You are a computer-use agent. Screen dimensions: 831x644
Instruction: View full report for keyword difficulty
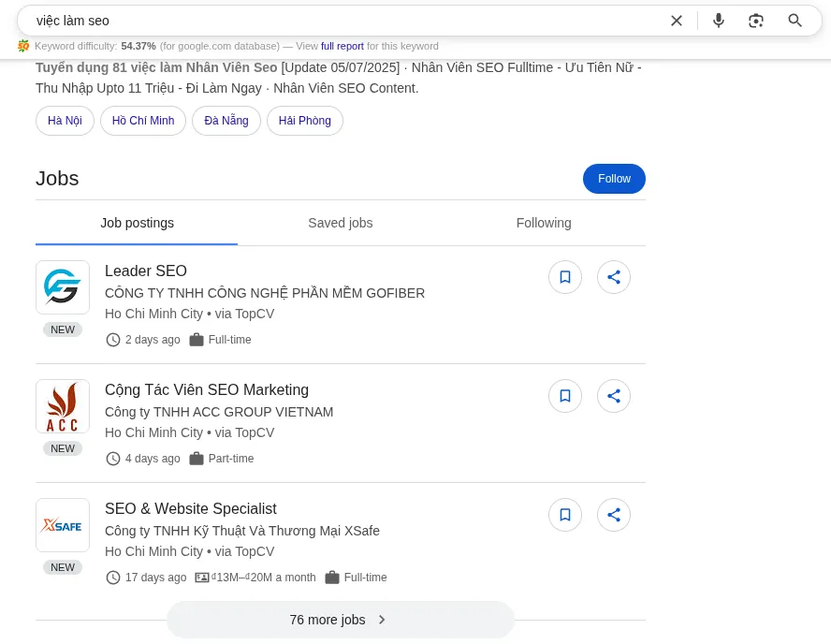(342, 46)
